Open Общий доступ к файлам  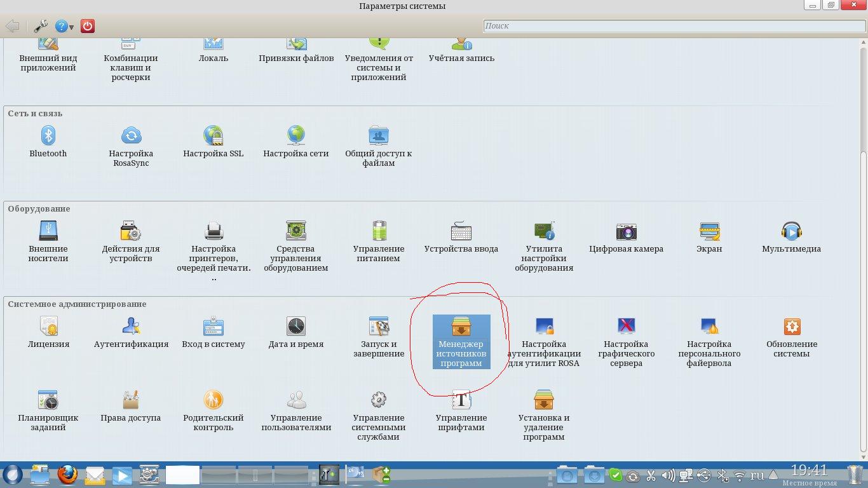pos(379,146)
